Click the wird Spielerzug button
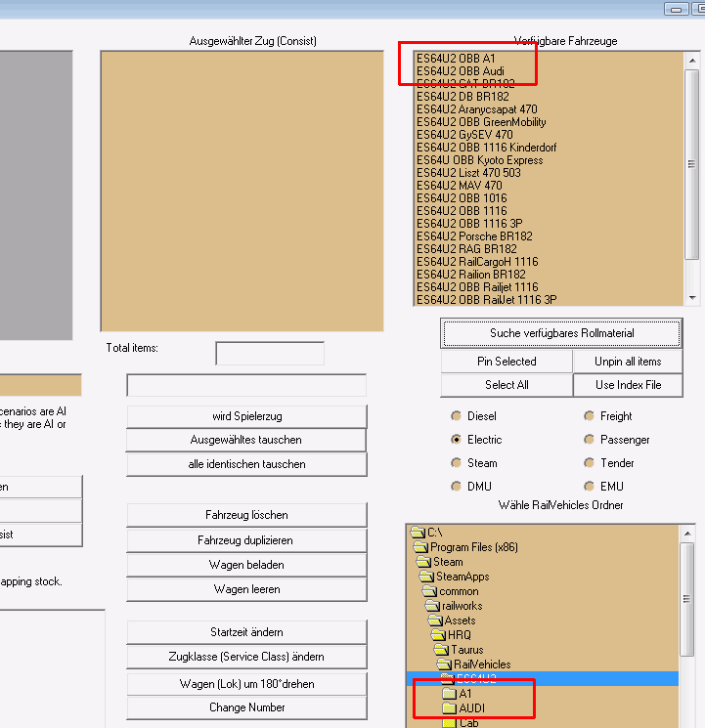Image resolution: width=705 pixels, height=728 pixels. pos(246,416)
